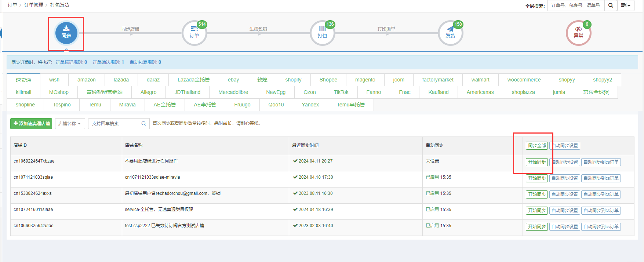
Task: Select the walmart tab
Action: click(480, 80)
